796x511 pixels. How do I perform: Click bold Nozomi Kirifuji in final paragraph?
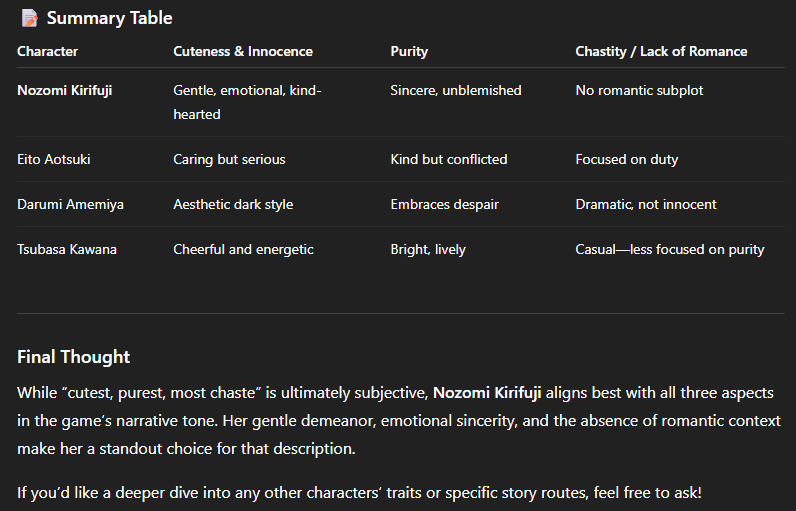click(x=487, y=393)
